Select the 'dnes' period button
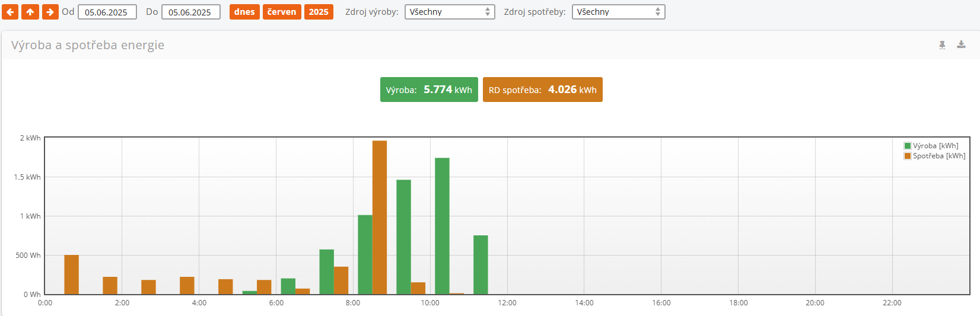This screenshot has width=980, height=316. point(244,12)
